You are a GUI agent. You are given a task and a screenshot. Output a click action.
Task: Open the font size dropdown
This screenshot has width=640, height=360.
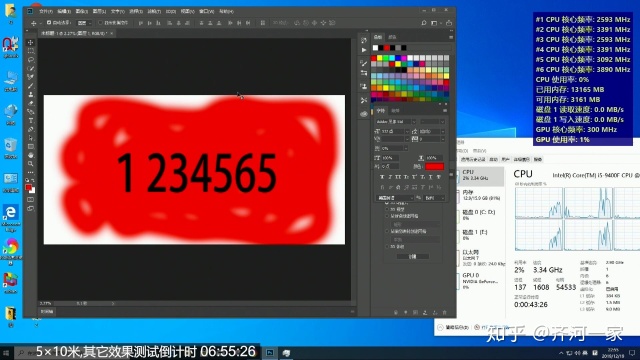[x=407, y=131]
